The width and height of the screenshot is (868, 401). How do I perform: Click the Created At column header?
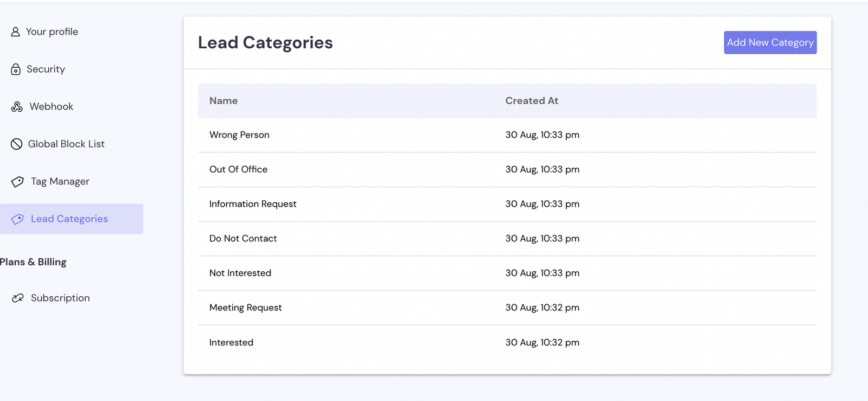[x=532, y=101]
